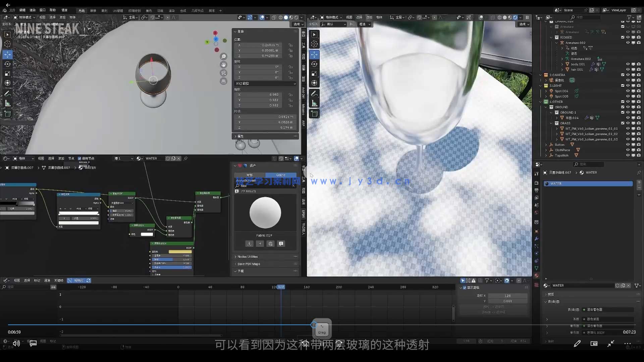Image resolution: width=644 pixels, height=362 pixels.
Task: Hide Spot.004 light in outliner
Action: [x=628, y=91]
